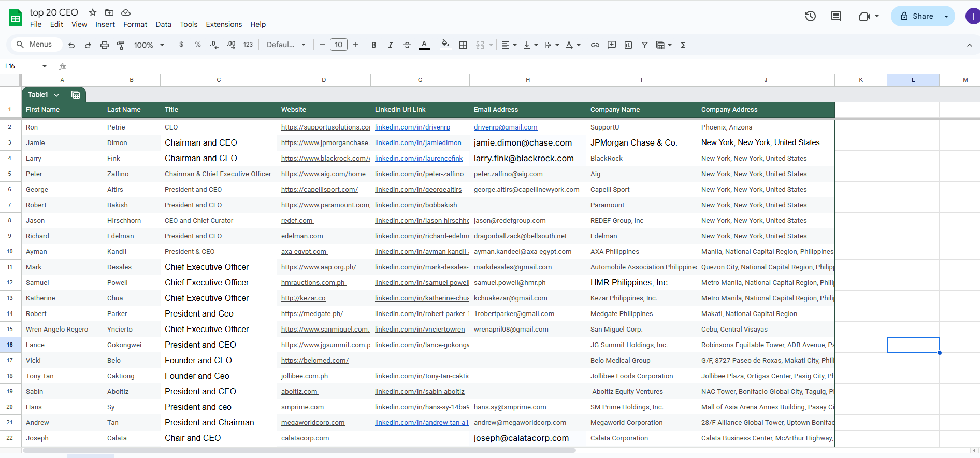Viewport: 980px width, 458px height.
Task: Check cloud save status icon
Action: 126,12
